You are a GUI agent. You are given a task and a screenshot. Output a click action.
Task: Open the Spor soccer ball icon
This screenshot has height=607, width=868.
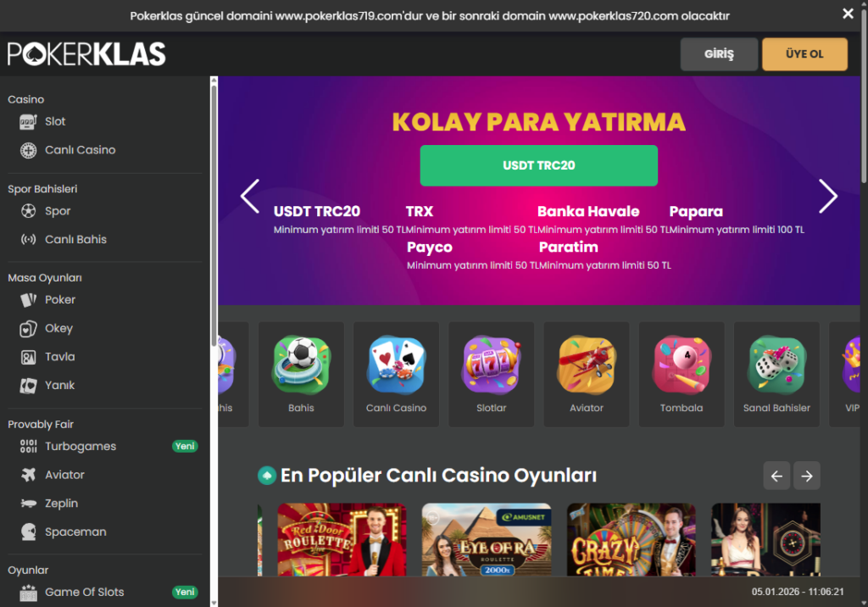(x=28, y=211)
